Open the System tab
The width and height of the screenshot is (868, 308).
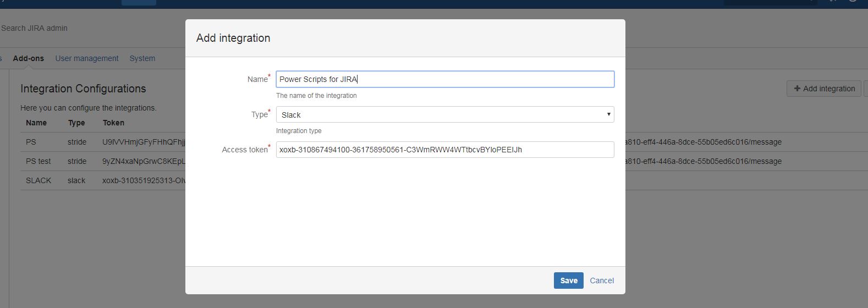click(142, 58)
